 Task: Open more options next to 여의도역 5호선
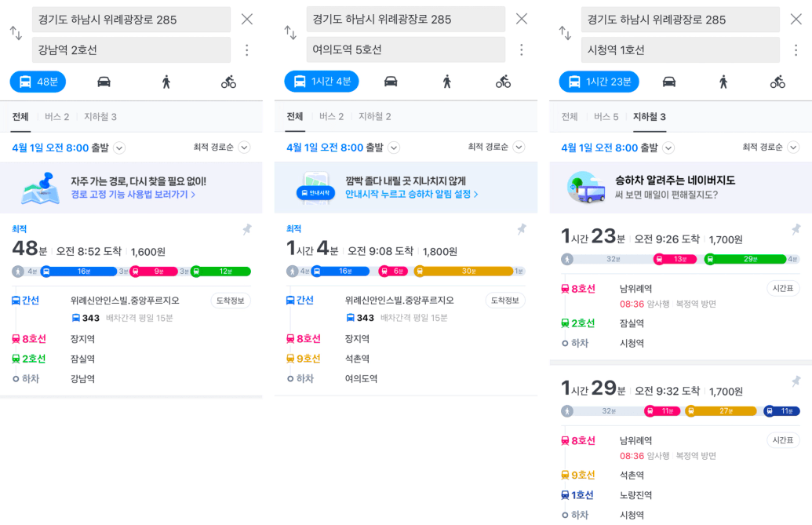click(522, 49)
